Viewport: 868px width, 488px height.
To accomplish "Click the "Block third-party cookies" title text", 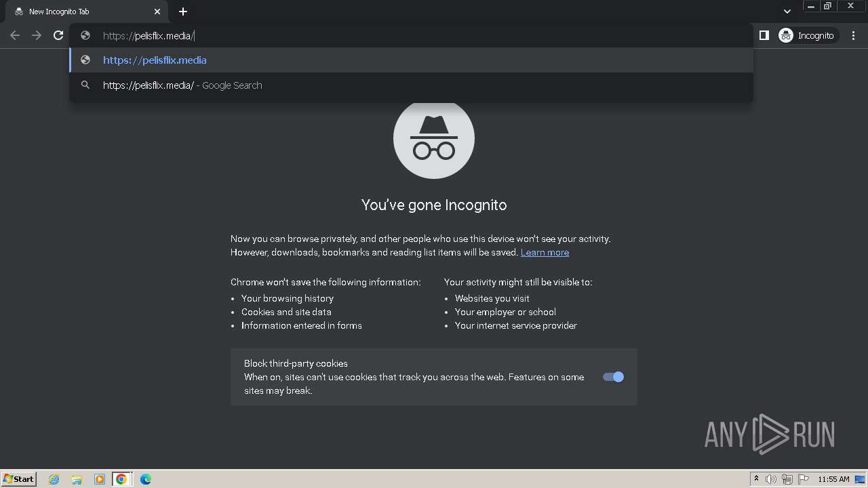I will coord(296,363).
